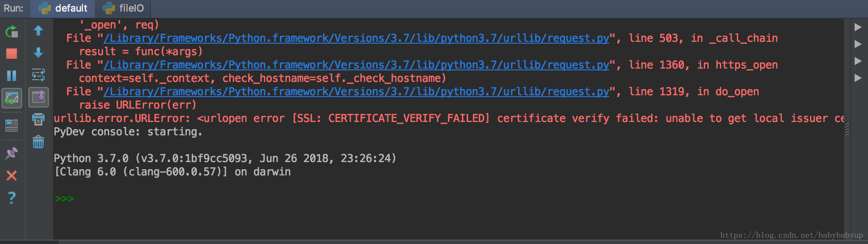Screen dimensions: 868x244
Task: Open request.py link at line 1319
Action: pyautogui.click(x=356, y=92)
